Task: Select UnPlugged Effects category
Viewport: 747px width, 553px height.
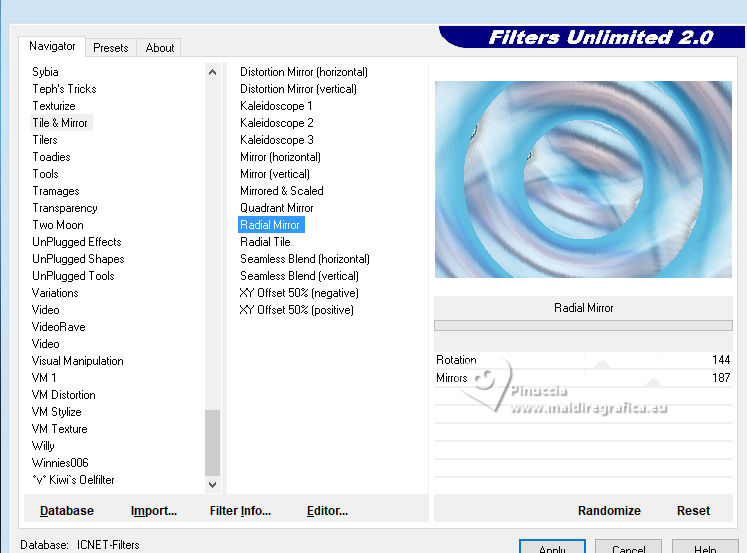Action: [77, 242]
